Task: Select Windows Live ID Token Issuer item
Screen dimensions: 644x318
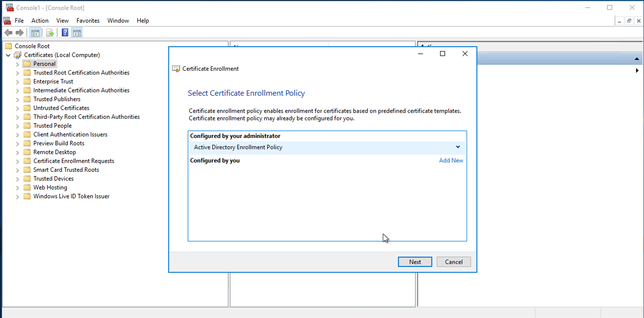Action: tap(71, 196)
